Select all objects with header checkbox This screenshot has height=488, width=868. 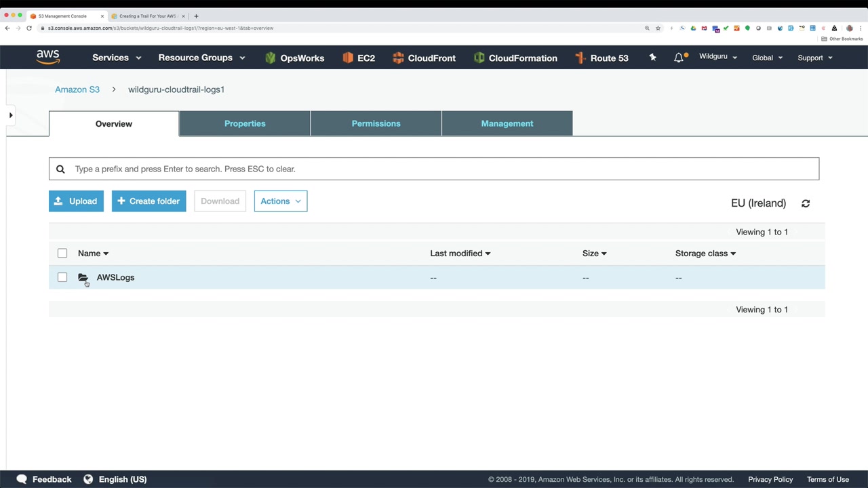point(62,253)
